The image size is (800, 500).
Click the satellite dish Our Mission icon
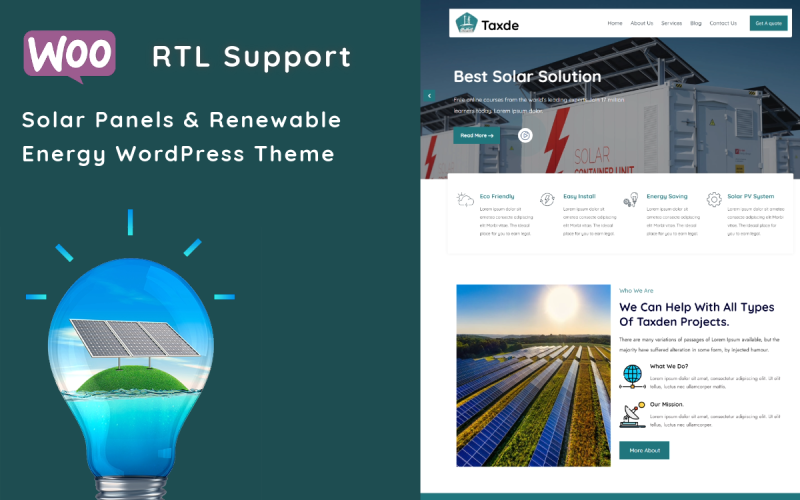631,413
